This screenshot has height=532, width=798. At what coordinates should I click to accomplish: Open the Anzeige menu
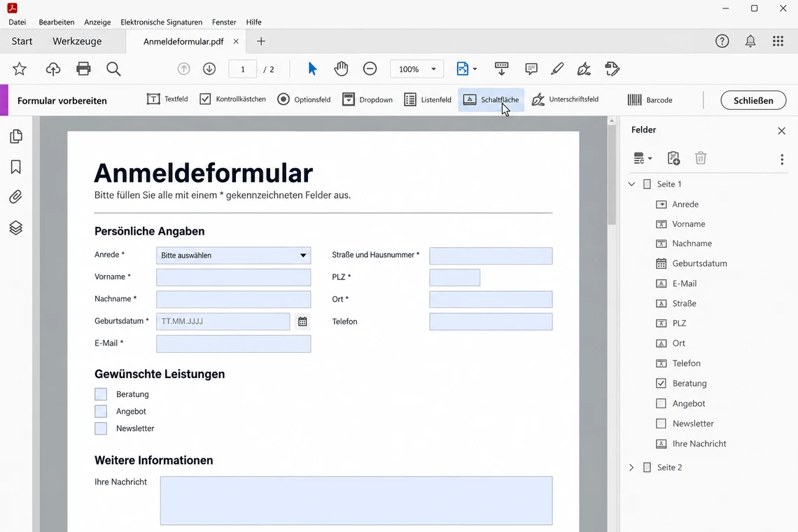point(97,22)
